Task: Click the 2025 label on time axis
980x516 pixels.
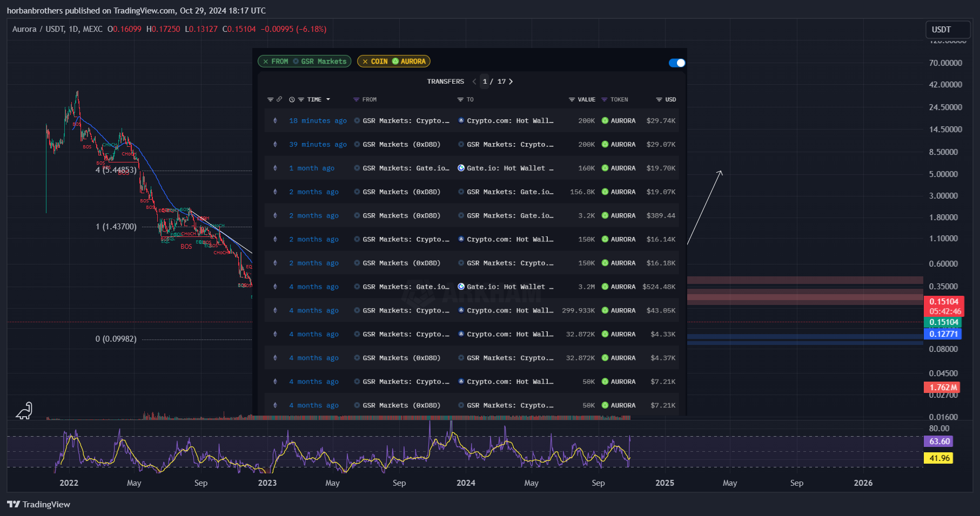Action: coord(664,483)
